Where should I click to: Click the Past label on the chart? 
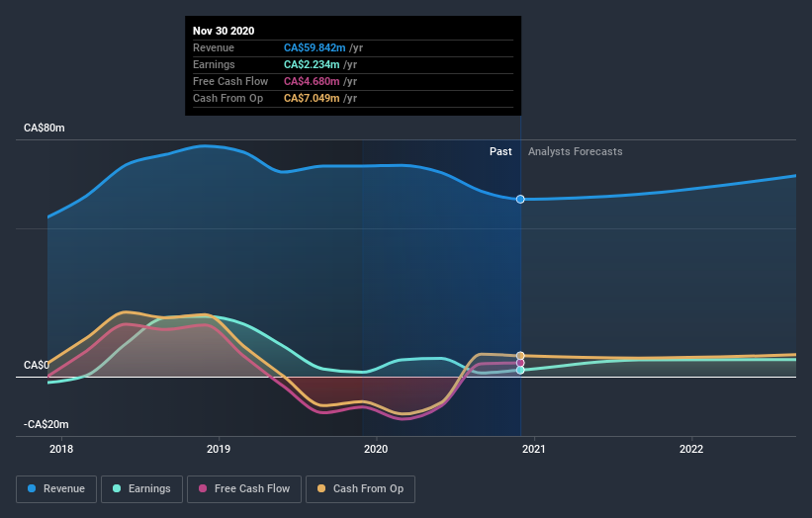[x=500, y=151]
